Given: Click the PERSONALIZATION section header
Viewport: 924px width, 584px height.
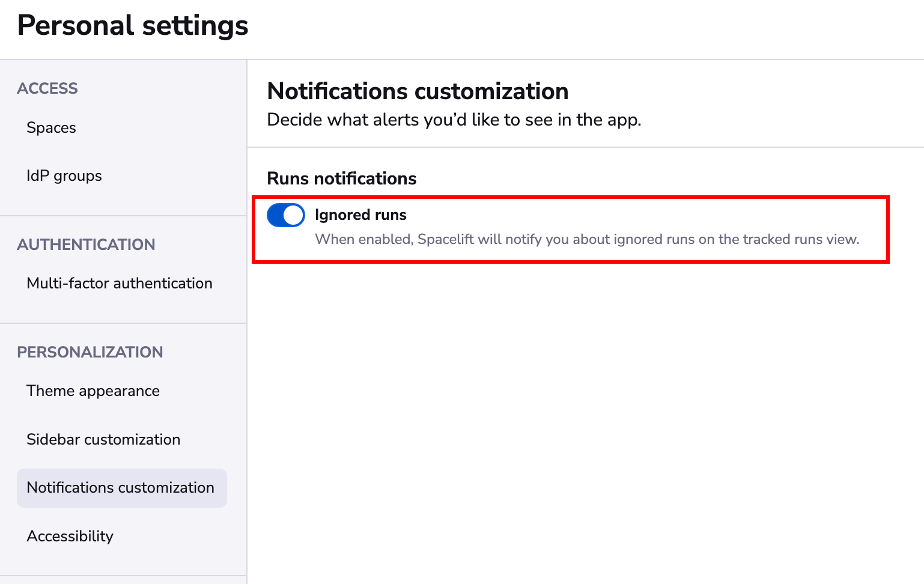Looking at the screenshot, I should point(90,352).
